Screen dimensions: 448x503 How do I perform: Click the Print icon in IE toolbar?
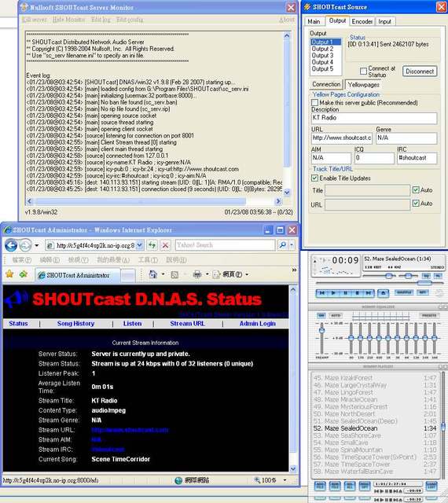click(x=196, y=274)
